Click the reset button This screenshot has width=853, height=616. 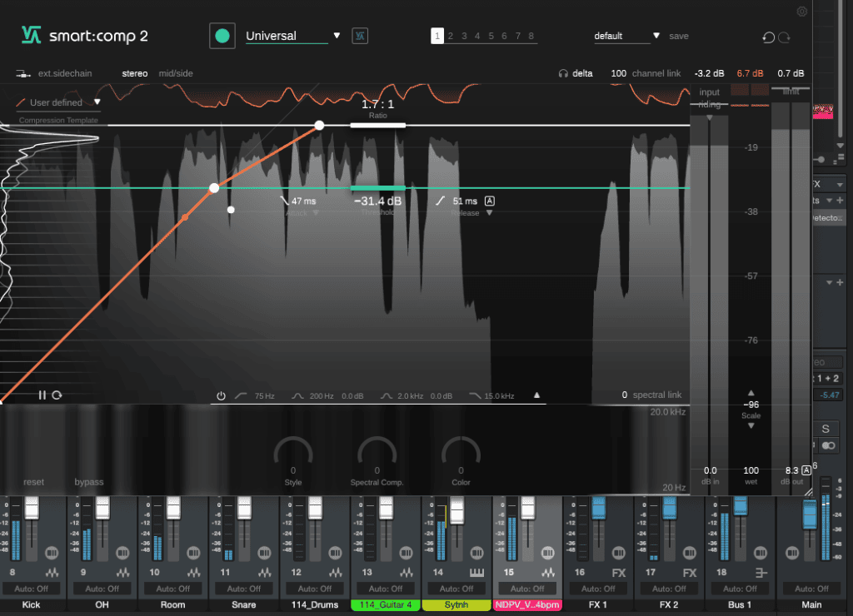[x=33, y=482]
